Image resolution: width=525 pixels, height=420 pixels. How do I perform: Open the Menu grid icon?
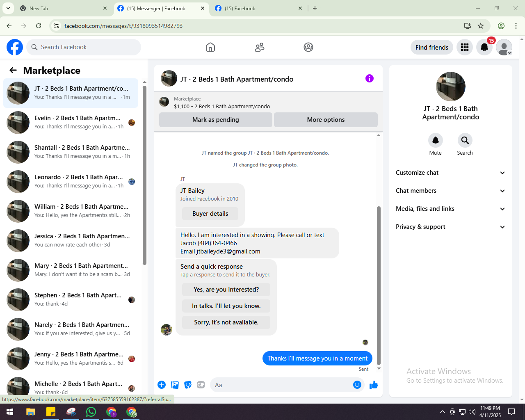pos(465,47)
